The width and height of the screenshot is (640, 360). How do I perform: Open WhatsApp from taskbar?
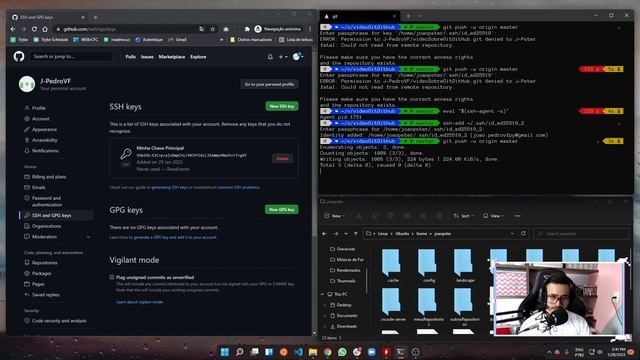pyautogui.click(x=342, y=352)
